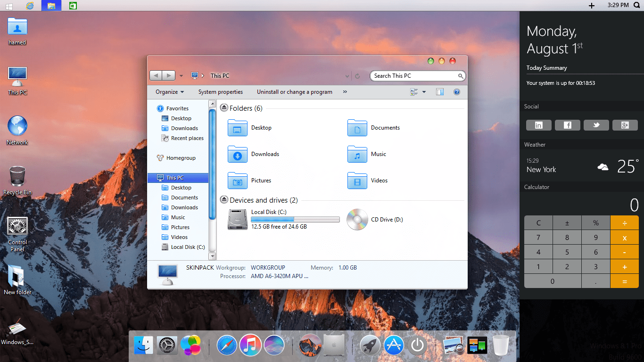Toggle the preview pane button

(440, 92)
